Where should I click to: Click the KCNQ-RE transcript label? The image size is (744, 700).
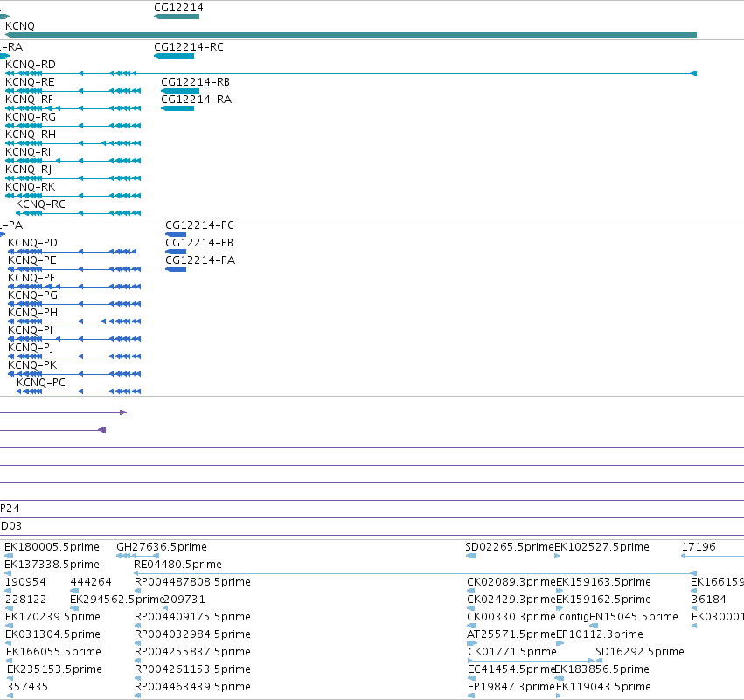point(30,82)
